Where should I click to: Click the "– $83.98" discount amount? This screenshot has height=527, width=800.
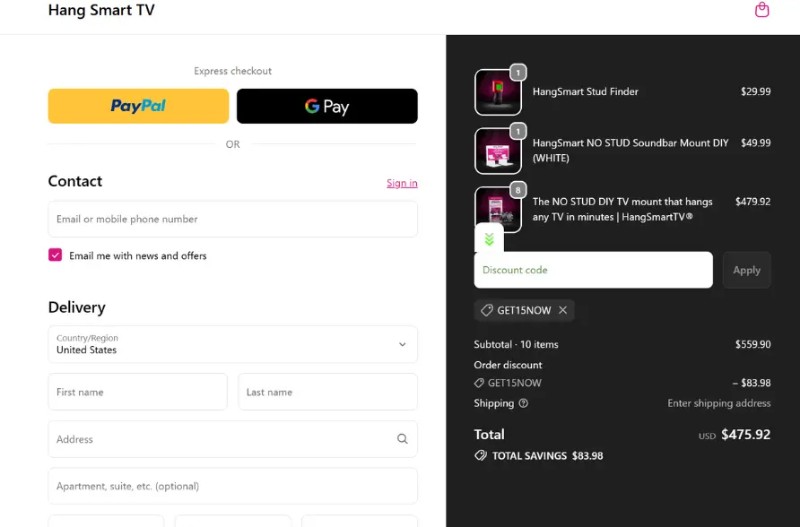[751, 383]
